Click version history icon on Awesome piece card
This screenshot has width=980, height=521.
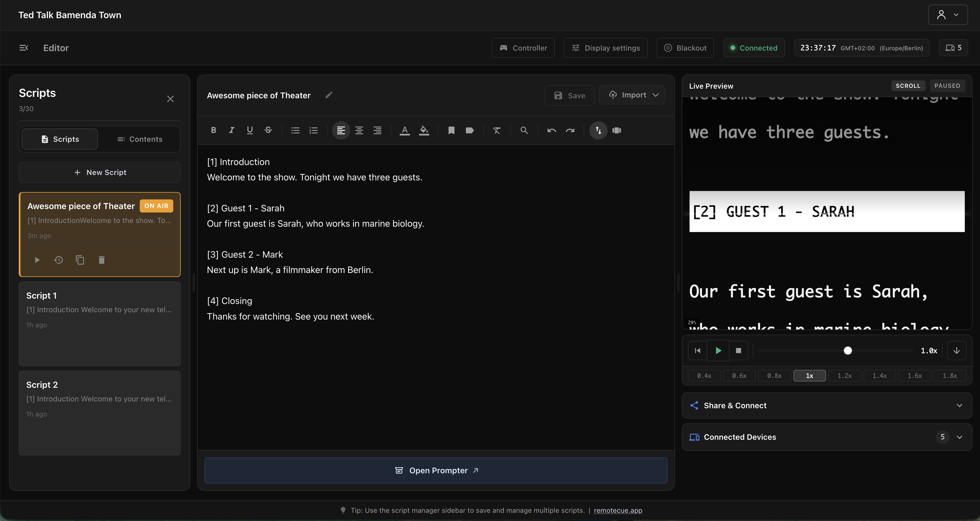coord(58,260)
